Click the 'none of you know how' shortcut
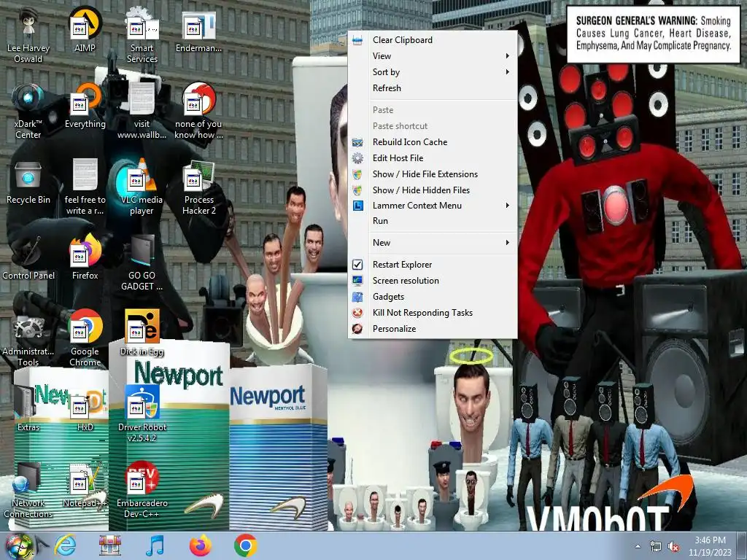Image resolution: width=747 pixels, height=560 pixels. 198,111
